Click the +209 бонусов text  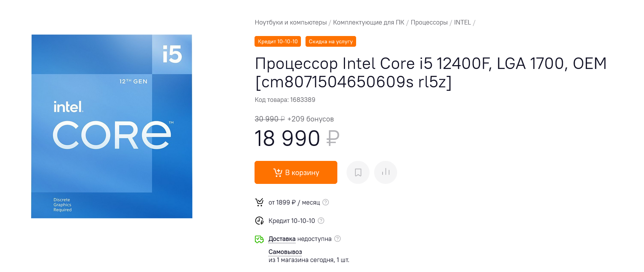(310, 119)
